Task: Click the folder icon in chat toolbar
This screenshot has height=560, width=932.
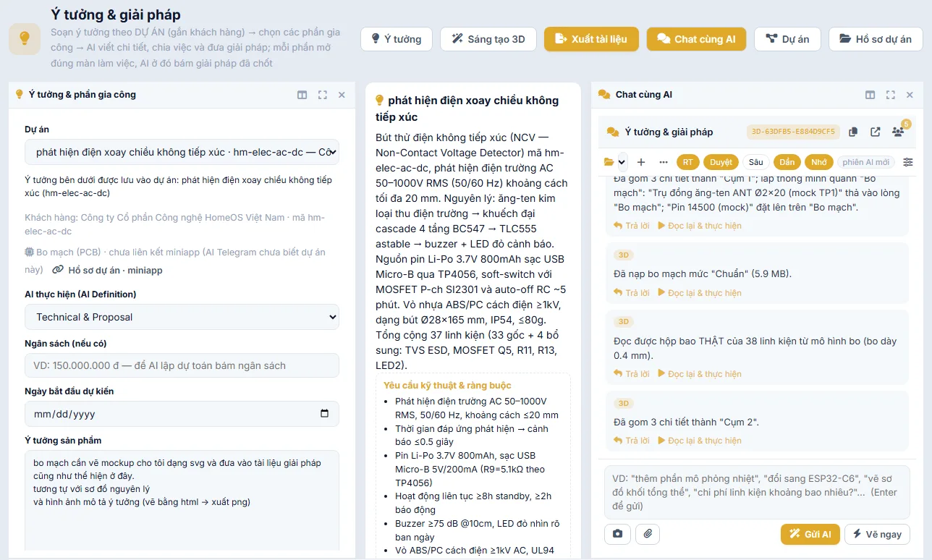Action: pyautogui.click(x=609, y=162)
